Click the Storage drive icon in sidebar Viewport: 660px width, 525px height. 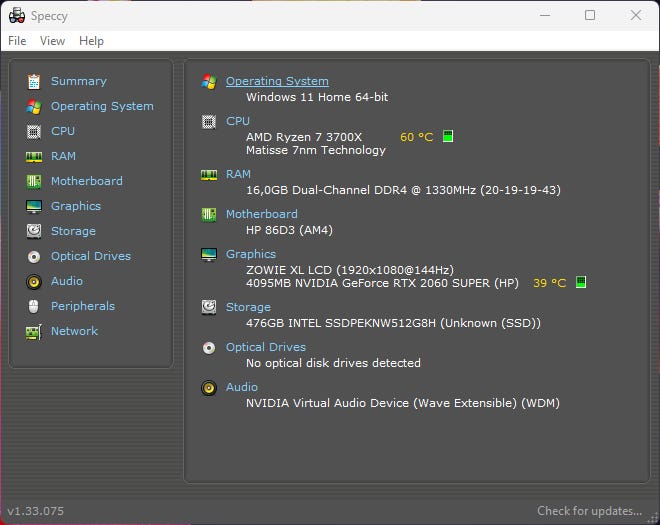click(x=34, y=231)
